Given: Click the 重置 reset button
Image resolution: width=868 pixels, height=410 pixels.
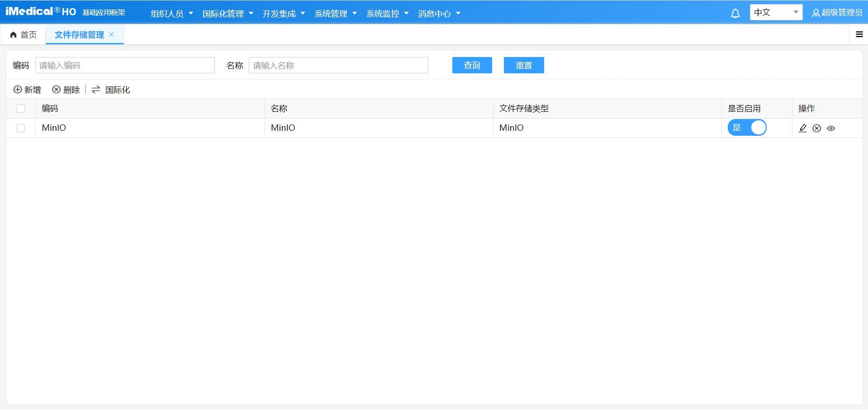Looking at the screenshot, I should point(523,65).
